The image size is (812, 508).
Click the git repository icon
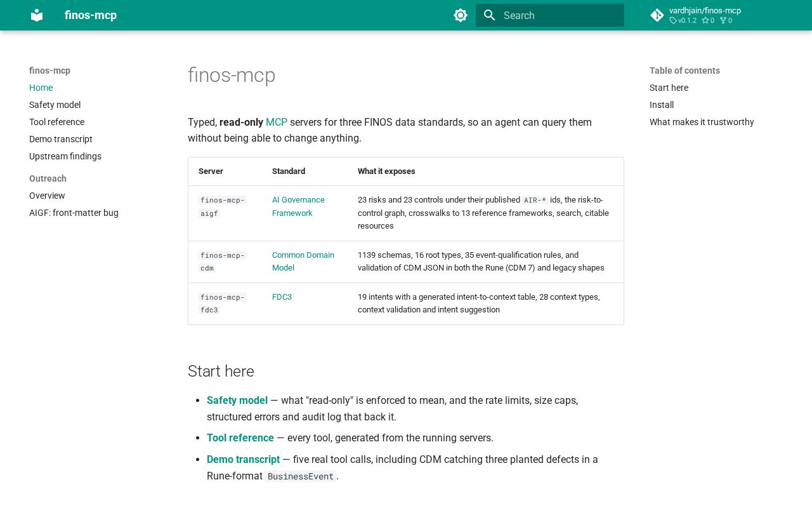point(657,15)
